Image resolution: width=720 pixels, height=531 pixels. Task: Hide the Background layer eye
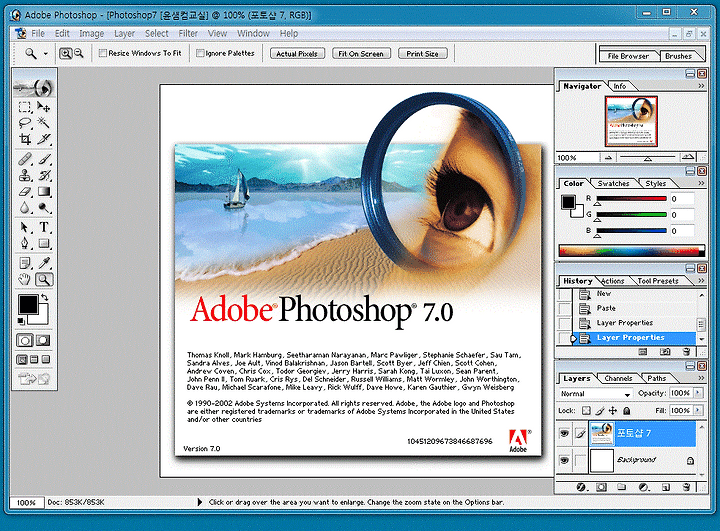tap(564, 460)
